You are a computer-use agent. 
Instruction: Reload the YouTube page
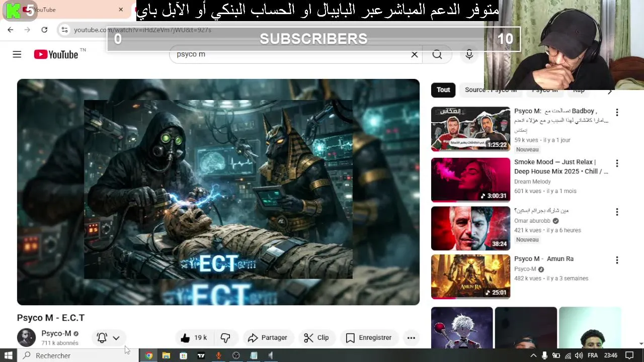(44, 30)
